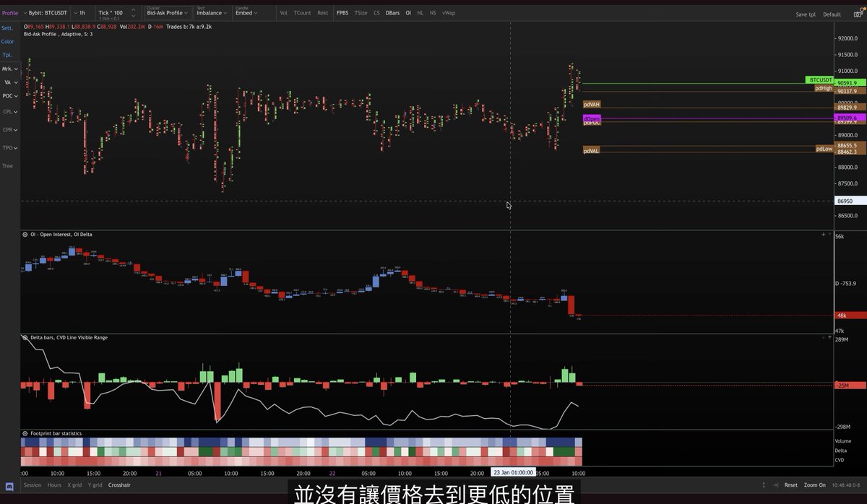Click Save tpl button

[806, 14]
